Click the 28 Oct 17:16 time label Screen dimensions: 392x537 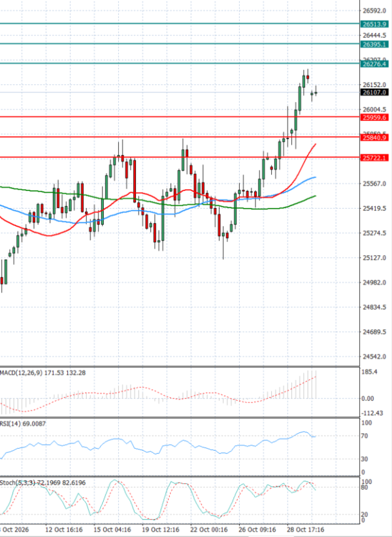tap(306, 530)
